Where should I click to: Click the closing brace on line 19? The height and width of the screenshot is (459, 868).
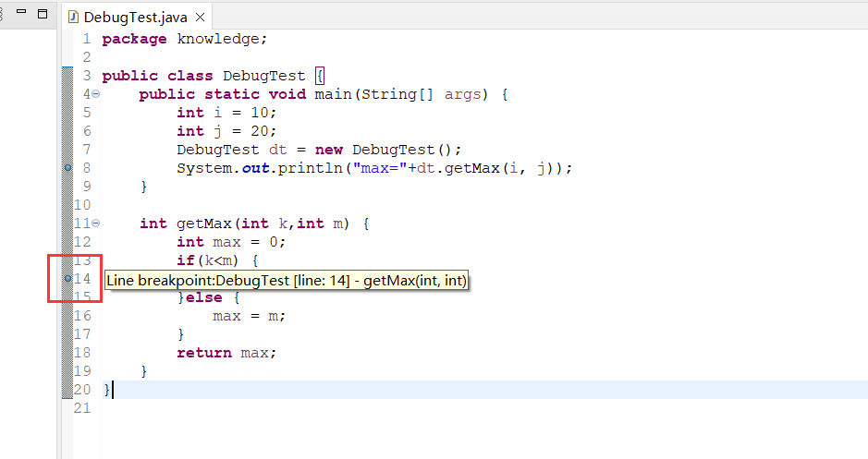(144, 371)
